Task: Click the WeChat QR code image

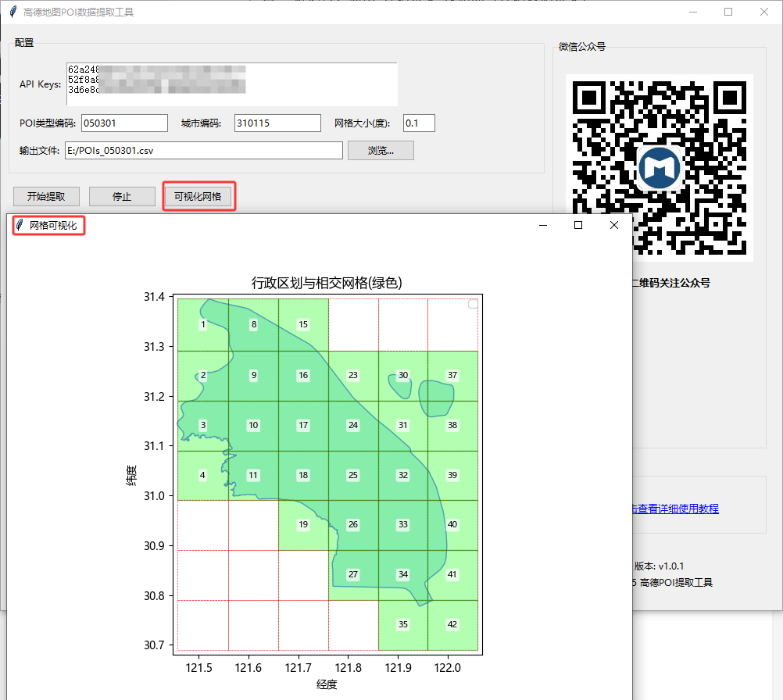Action: [660, 167]
